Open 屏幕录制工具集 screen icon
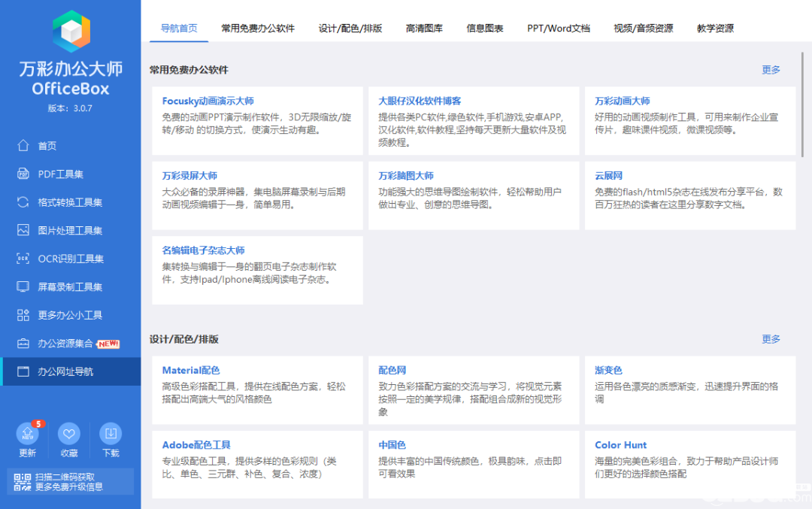 click(23, 286)
